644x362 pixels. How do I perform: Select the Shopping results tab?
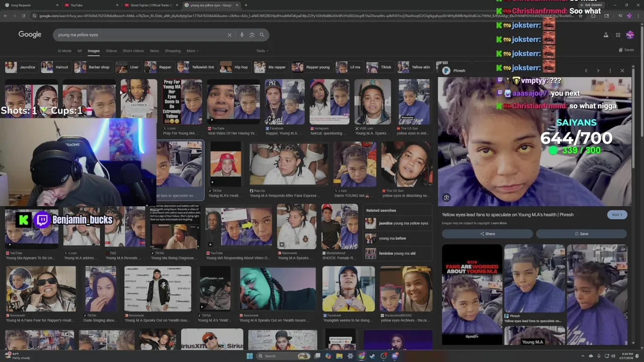173,51
